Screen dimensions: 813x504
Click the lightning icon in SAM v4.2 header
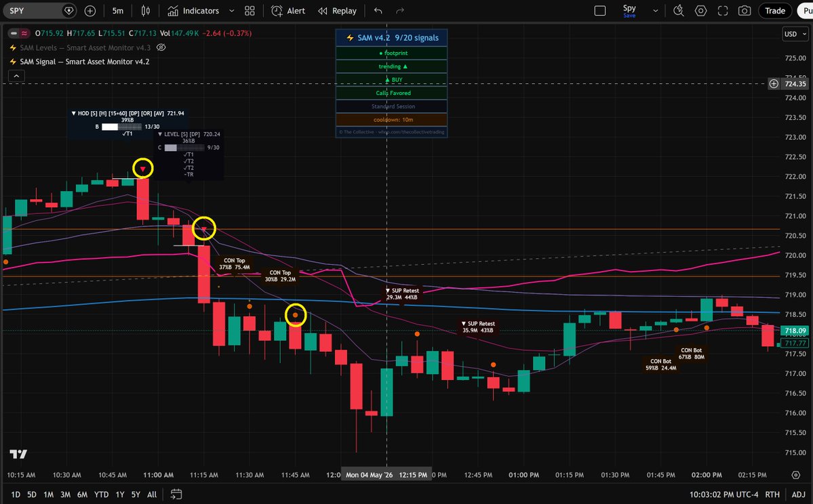[x=350, y=38]
